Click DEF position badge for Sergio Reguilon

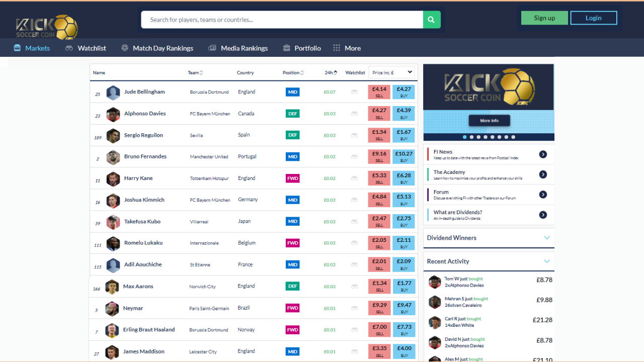pos(292,135)
